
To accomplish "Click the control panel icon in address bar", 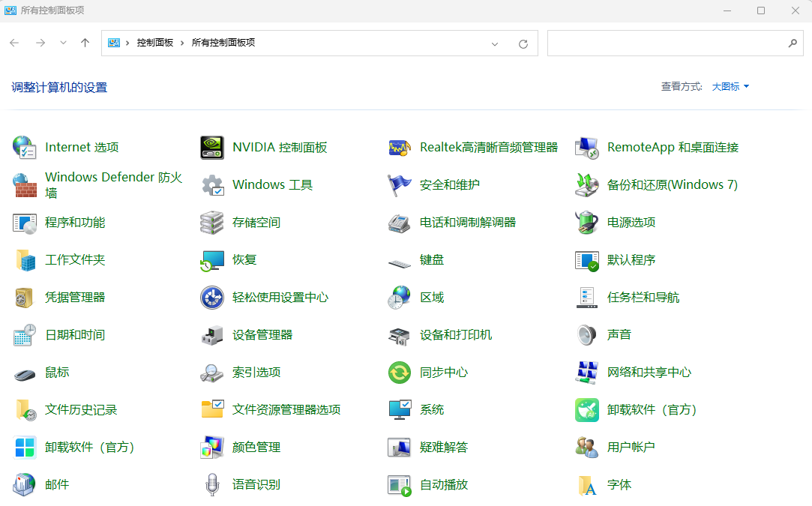I will click(114, 43).
